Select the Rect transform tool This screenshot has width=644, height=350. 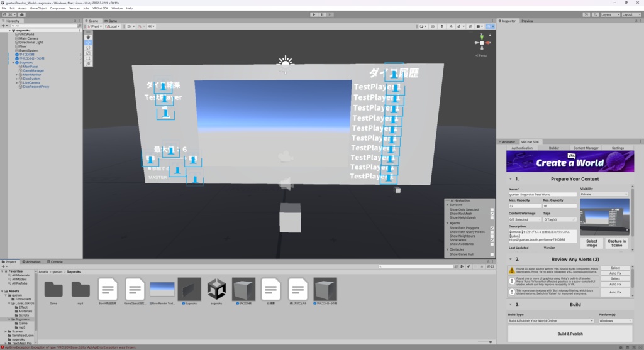pos(88,58)
